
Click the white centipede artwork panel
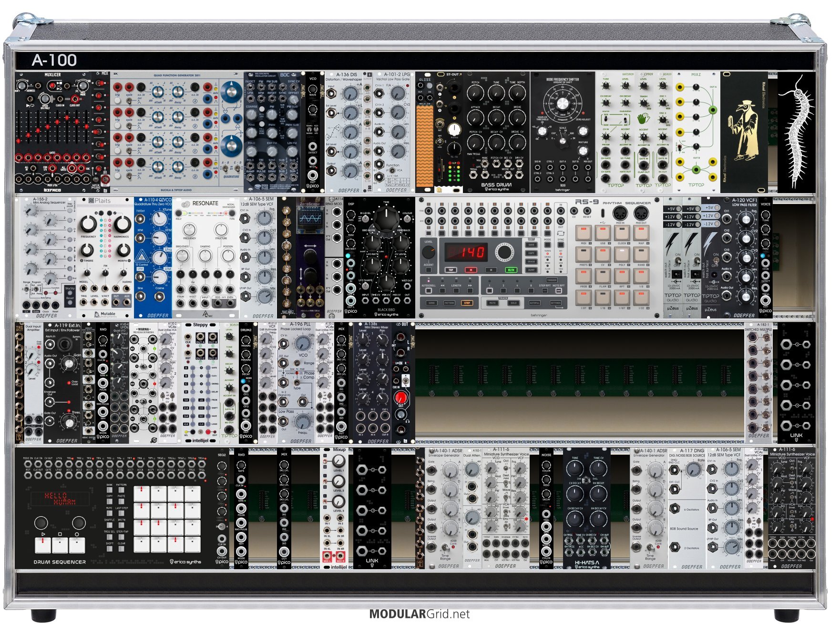click(x=797, y=133)
